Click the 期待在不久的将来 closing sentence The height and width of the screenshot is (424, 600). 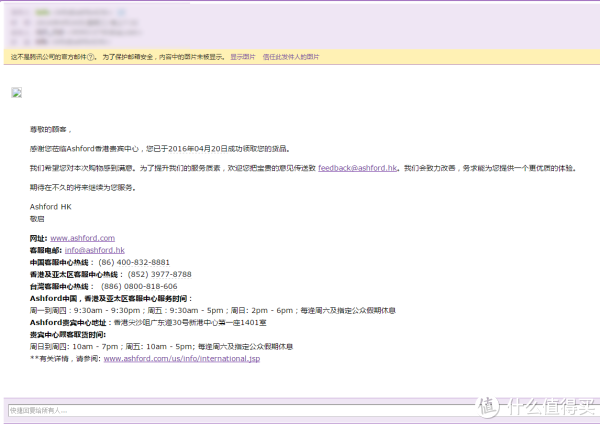pos(83,188)
